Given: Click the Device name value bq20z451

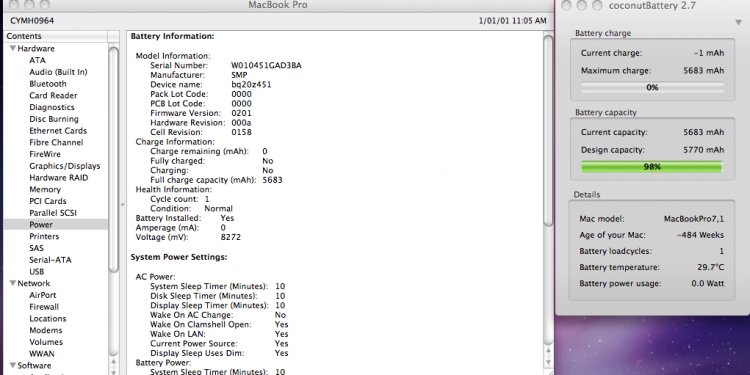Looking at the screenshot, I should pos(251,84).
